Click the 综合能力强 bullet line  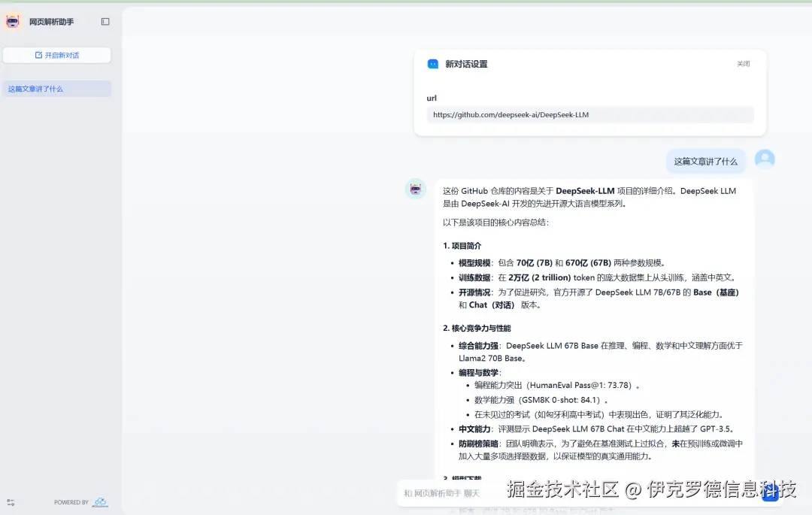click(601, 352)
